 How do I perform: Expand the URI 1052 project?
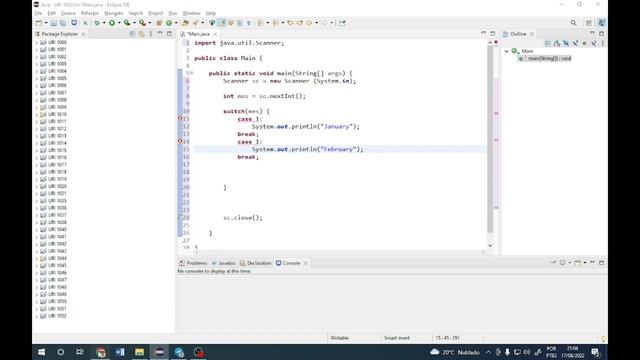[37, 316]
